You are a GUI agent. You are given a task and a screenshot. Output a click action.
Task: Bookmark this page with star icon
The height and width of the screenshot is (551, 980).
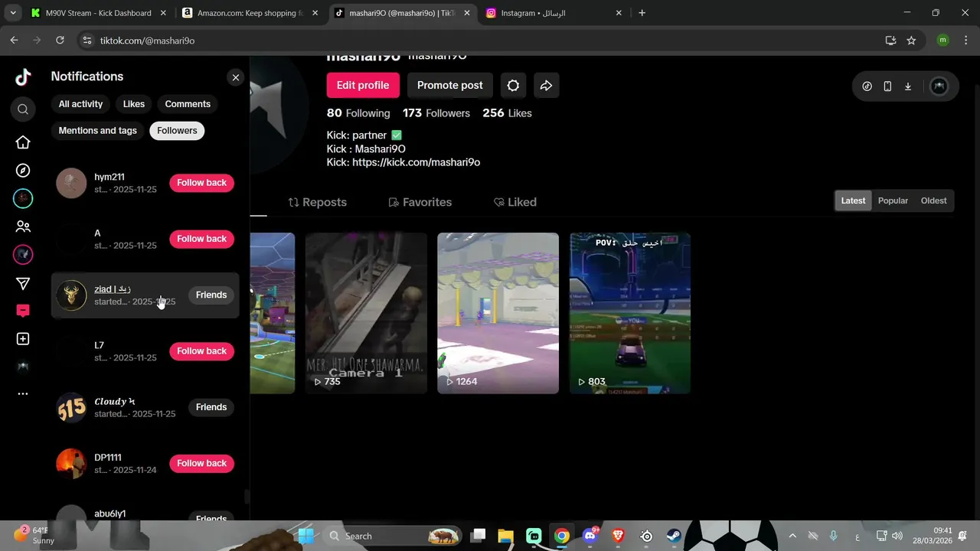pyautogui.click(x=911, y=41)
